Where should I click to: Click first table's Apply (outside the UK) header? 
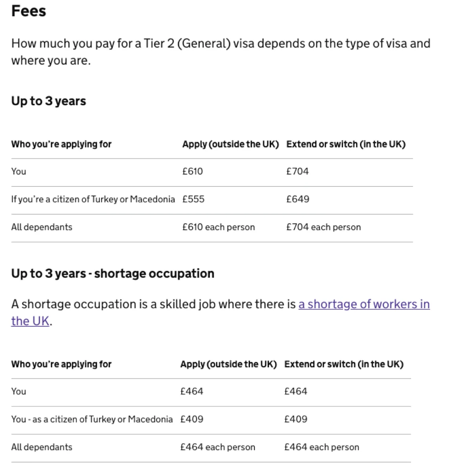tap(231, 144)
